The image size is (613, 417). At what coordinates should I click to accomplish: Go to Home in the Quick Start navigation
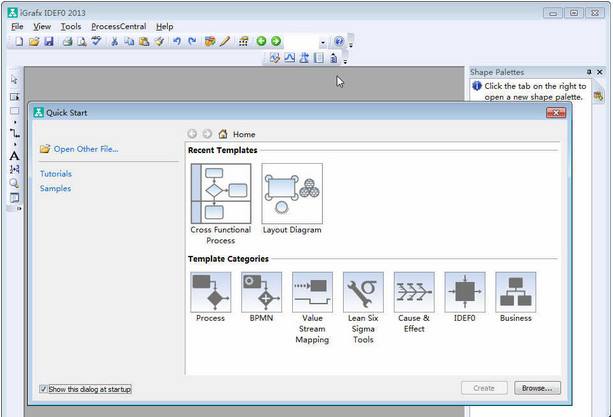click(238, 134)
